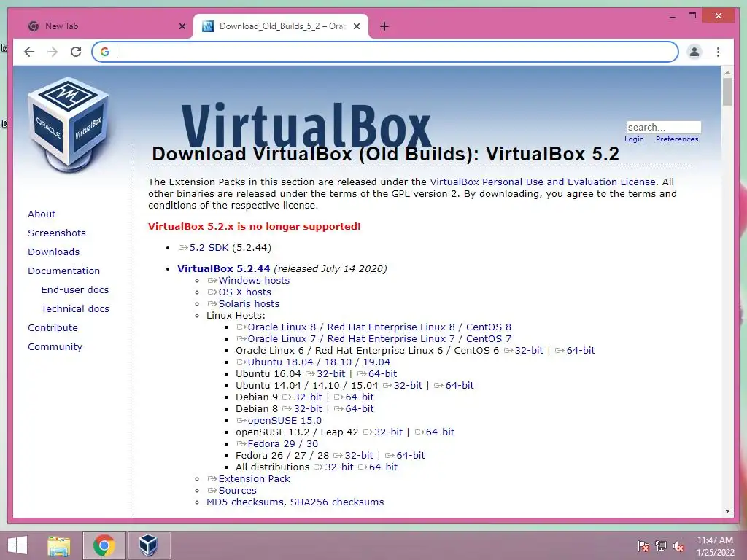
Task: Open Oracle Linux 7 / CentOS 7 link
Action: [x=374, y=338]
